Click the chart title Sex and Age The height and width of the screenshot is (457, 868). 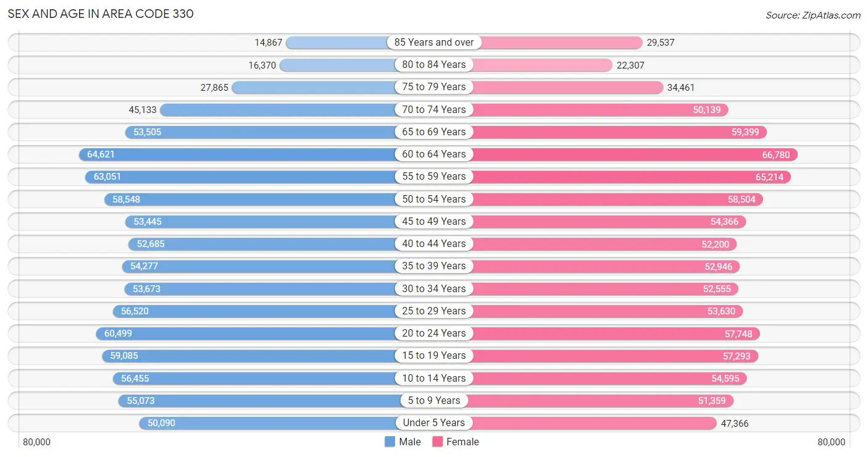click(101, 14)
